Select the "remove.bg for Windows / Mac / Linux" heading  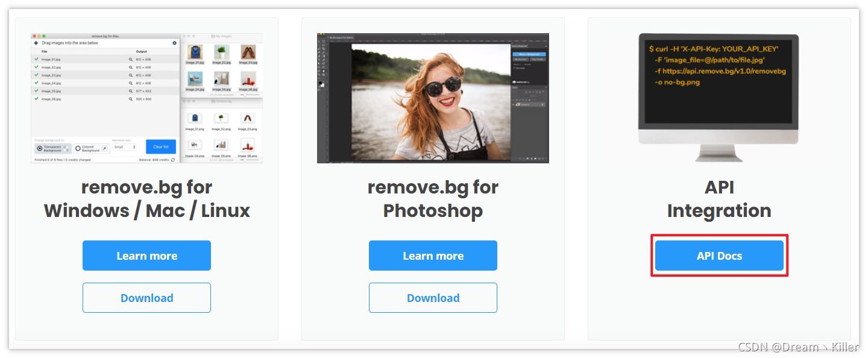click(146, 199)
